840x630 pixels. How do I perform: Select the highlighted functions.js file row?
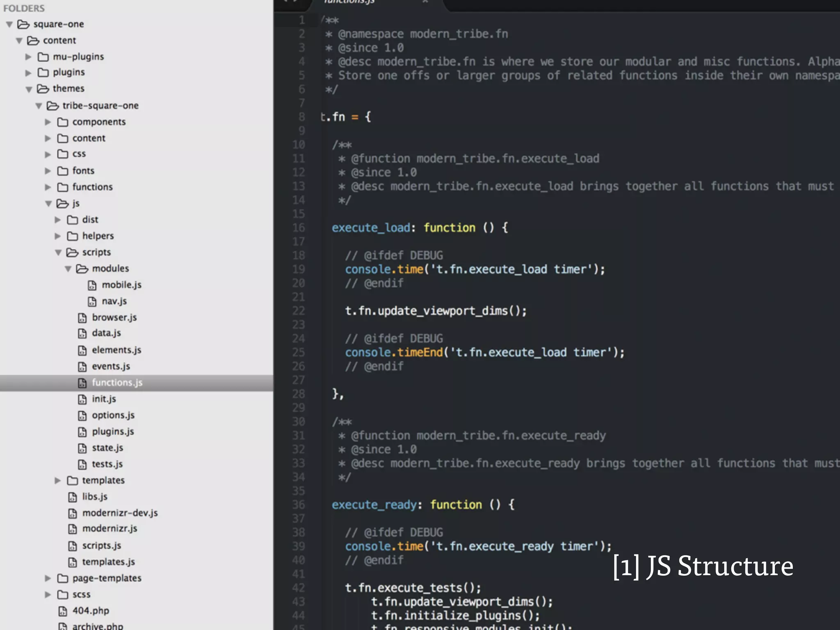pos(137,383)
